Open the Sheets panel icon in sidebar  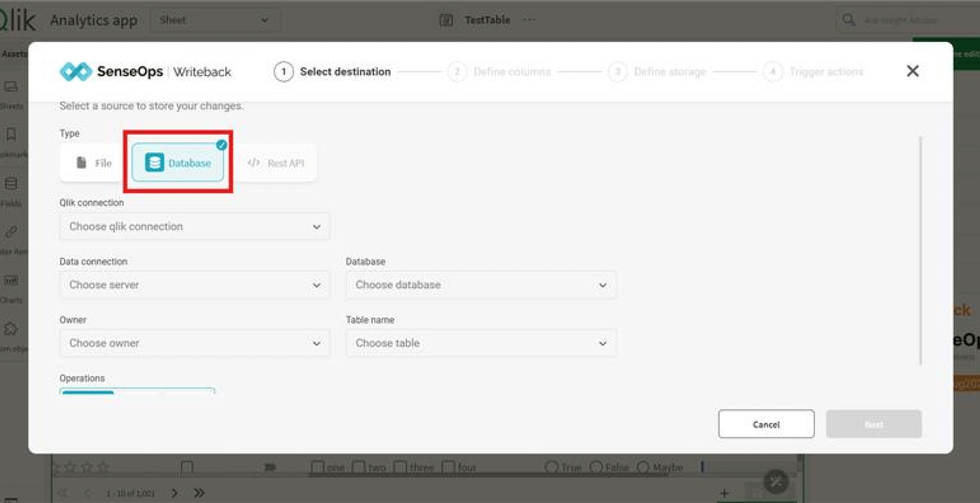11,87
